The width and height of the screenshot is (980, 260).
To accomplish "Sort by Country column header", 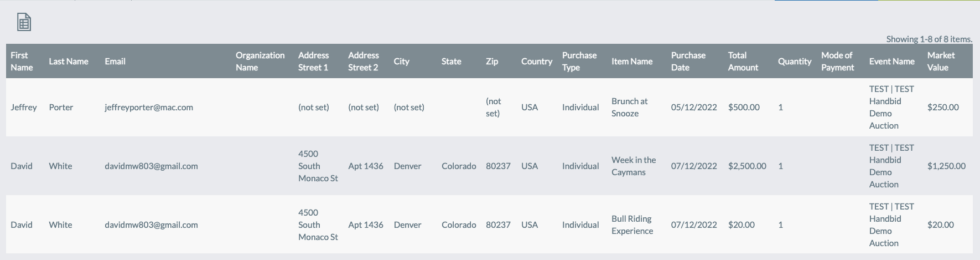I will click(x=537, y=61).
